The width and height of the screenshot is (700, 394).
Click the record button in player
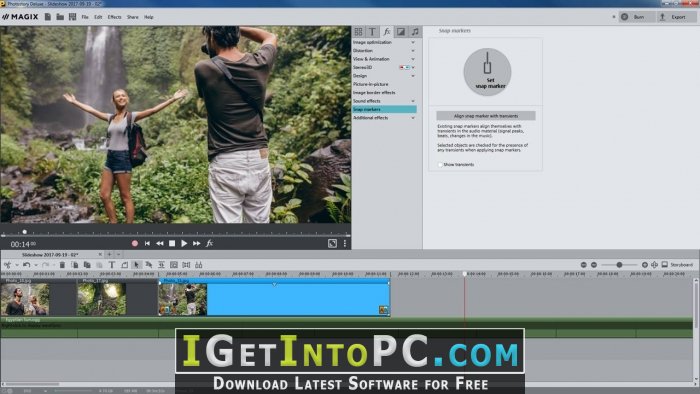coord(134,244)
